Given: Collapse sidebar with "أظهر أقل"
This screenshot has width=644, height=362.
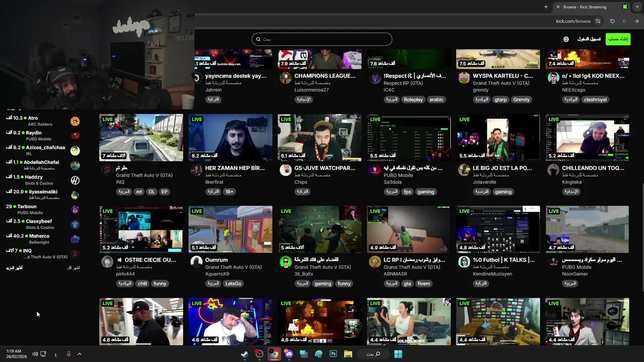Looking at the screenshot, I should coord(73,267).
